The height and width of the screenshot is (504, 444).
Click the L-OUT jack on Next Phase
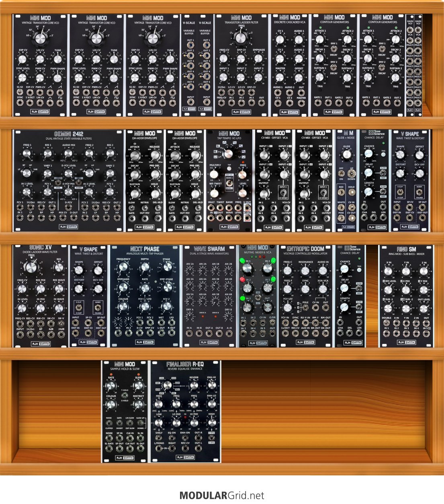(x=161, y=333)
